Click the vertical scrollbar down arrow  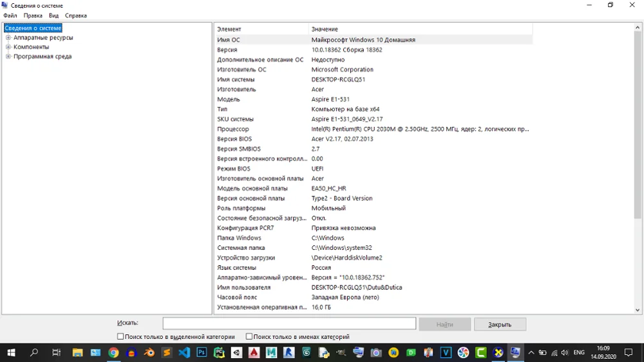pos(638,310)
